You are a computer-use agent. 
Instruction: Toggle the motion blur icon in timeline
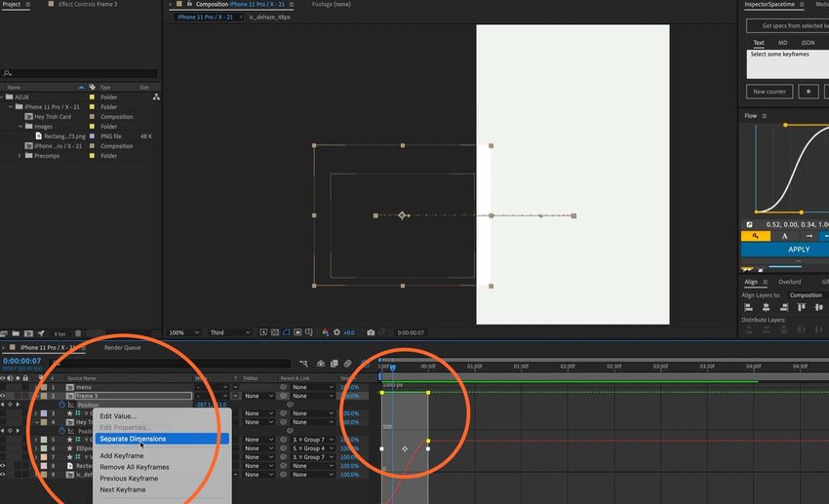coord(347,364)
